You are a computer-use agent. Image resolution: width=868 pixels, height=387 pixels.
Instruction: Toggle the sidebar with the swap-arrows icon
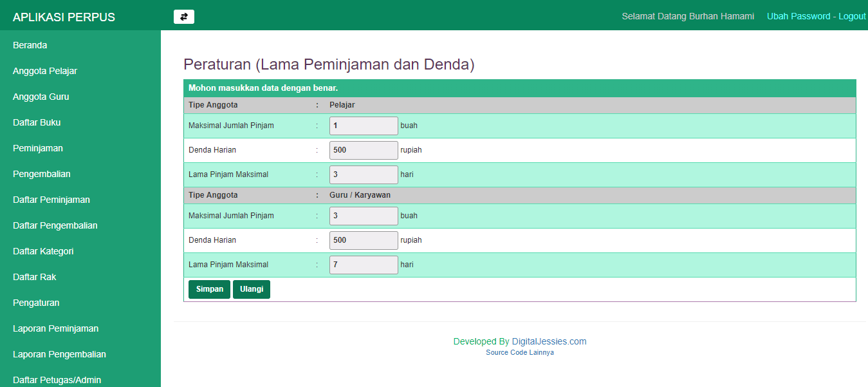[x=183, y=17]
